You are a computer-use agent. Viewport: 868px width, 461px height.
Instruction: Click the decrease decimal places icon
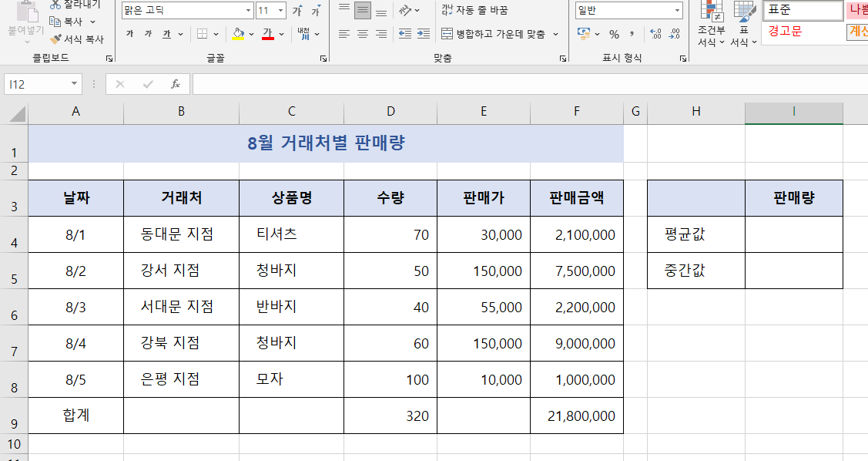pos(674,35)
